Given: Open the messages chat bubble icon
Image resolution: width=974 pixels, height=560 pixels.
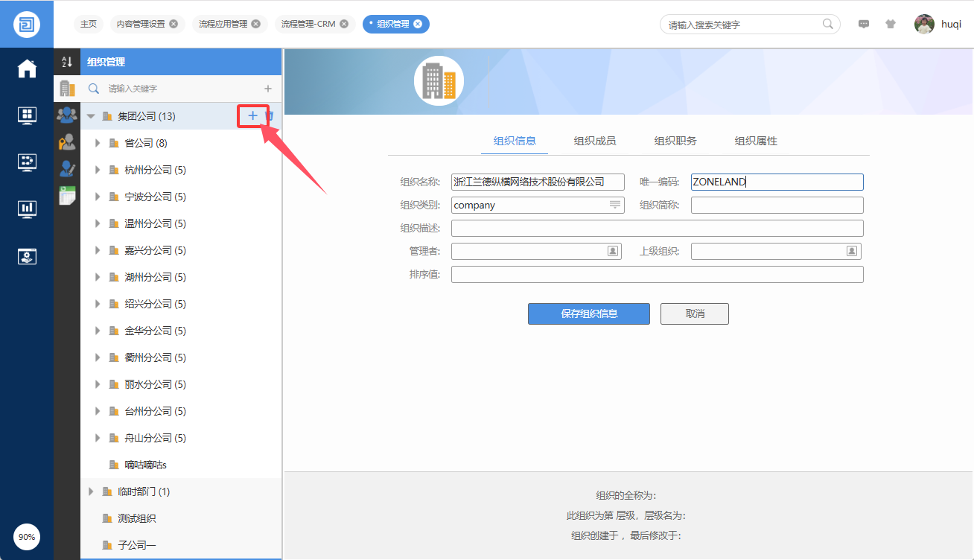Looking at the screenshot, I should click(x=864, y=24).
